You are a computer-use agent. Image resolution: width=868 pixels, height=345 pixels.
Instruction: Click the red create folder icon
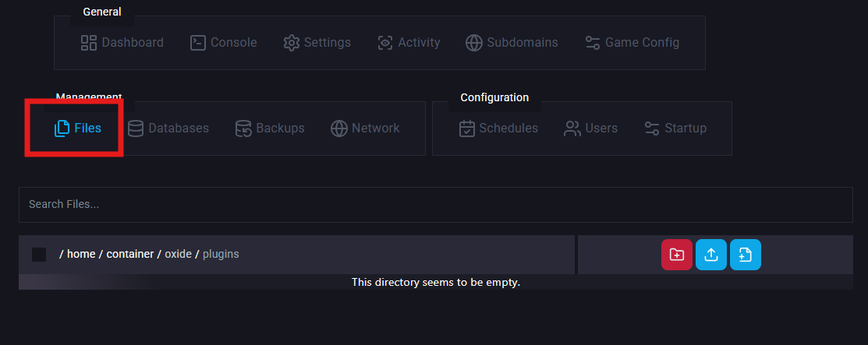click(676, 255)
